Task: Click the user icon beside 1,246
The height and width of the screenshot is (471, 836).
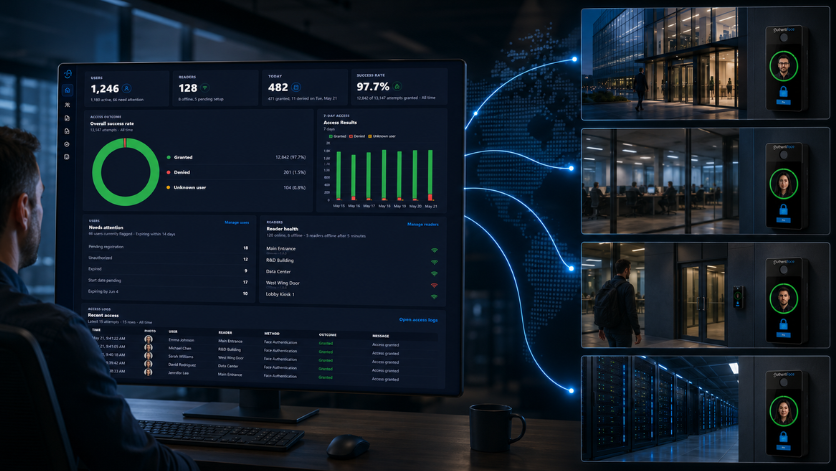Action: [x=127, y=88]
